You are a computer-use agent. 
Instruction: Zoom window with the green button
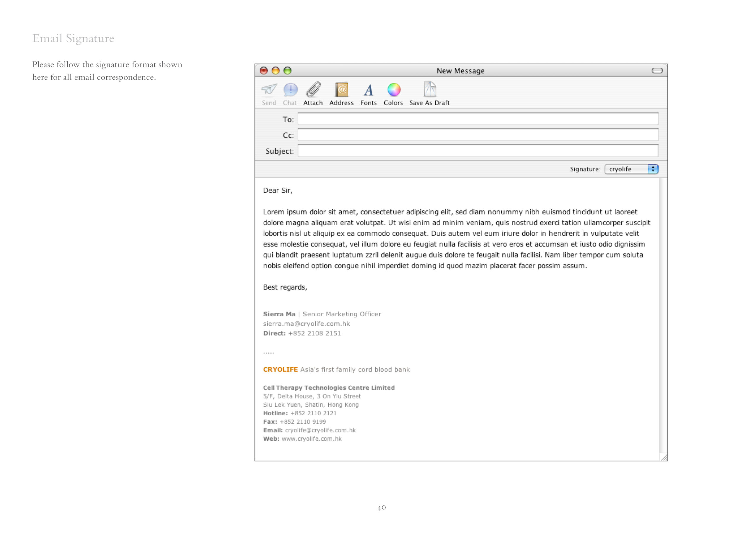point(287,71)
